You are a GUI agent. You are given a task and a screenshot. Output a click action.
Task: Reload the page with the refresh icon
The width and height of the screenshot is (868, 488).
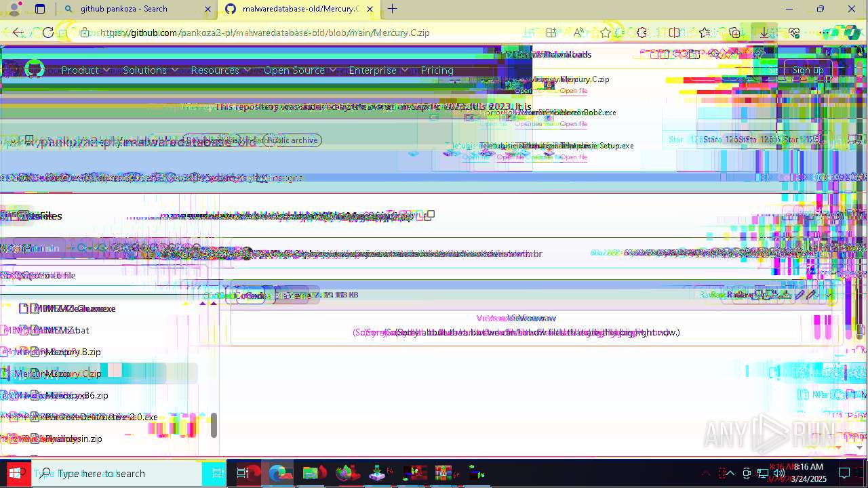coord(47,33)
